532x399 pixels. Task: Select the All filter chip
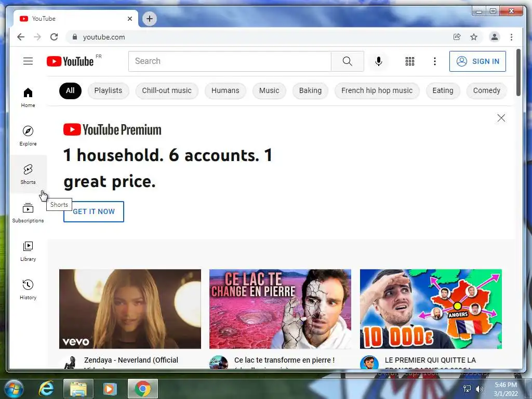click(70, 90)
